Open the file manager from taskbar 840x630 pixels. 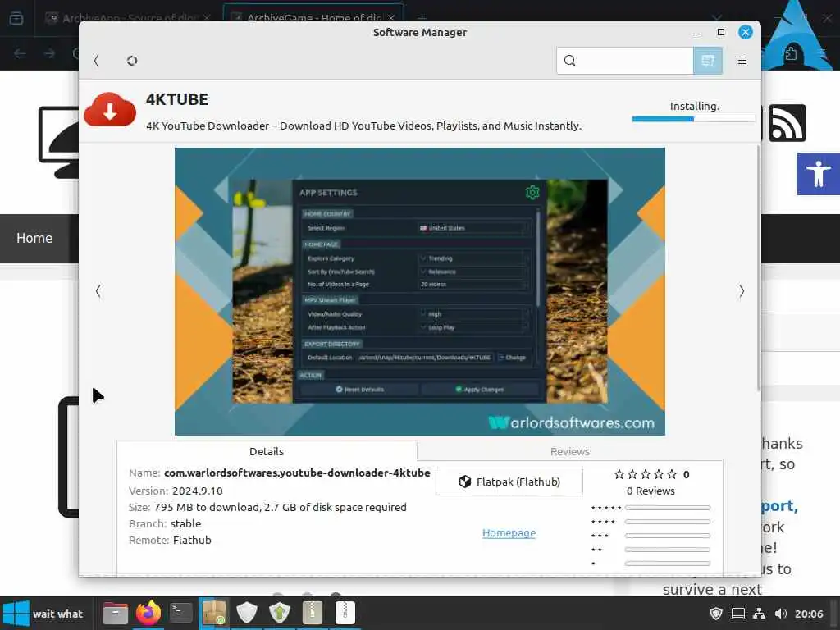(x=115, y=614)
